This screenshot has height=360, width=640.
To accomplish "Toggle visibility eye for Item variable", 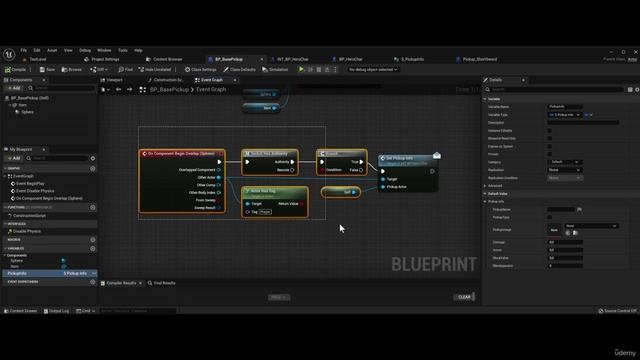I will 63,266.
